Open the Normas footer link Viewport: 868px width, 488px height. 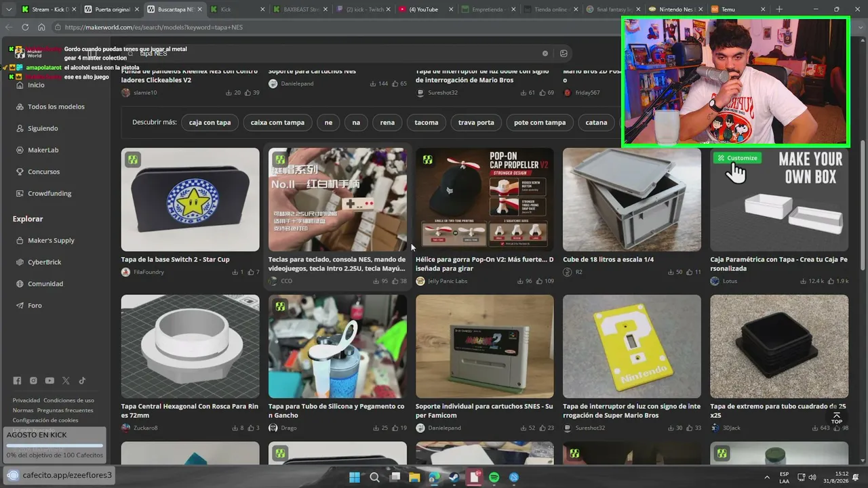coord(23,411)
